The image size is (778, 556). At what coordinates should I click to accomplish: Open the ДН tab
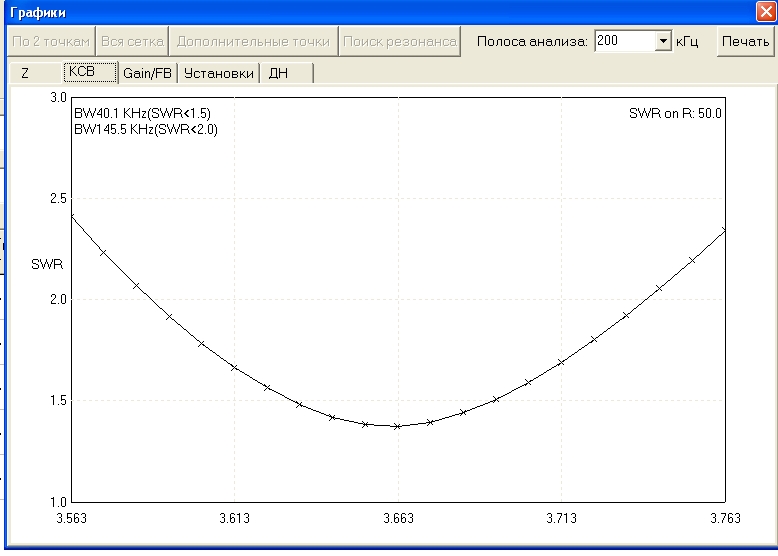[287, 73]
